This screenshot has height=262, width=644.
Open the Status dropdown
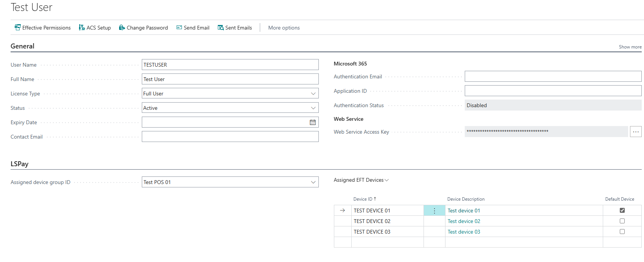(313, 108)
